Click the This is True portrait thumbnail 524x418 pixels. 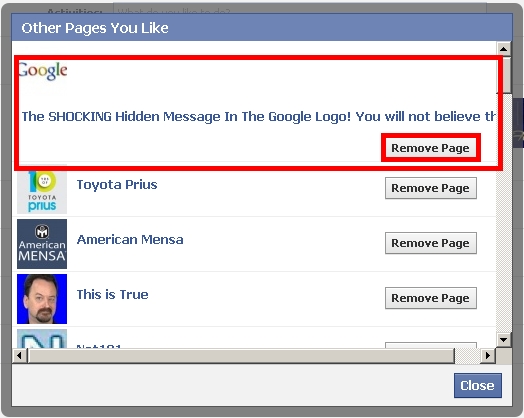point(42,299)
